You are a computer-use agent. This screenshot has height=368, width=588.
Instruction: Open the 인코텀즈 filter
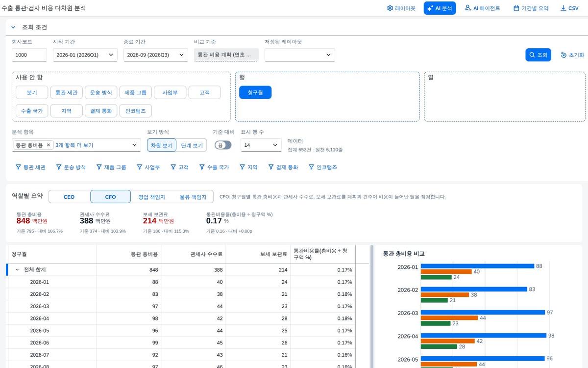(322, 167)
